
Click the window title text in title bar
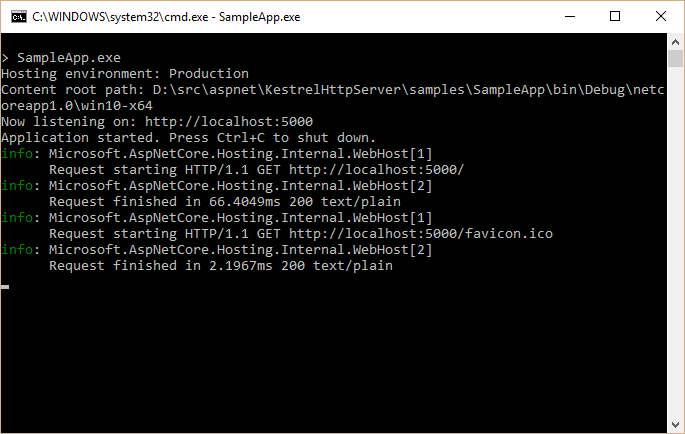tap(150, 16)
